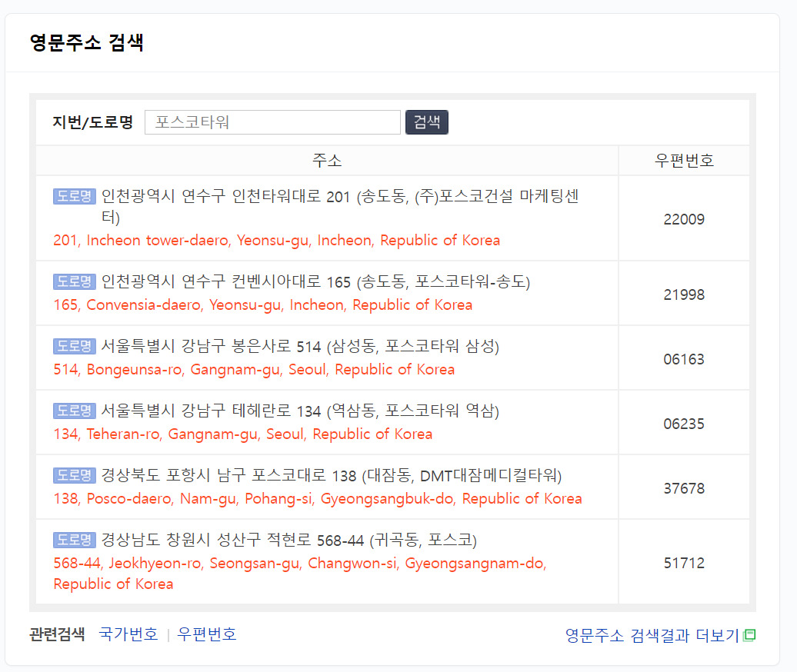Select English address 134, Teheran-ro

click(x=243, y=434)
